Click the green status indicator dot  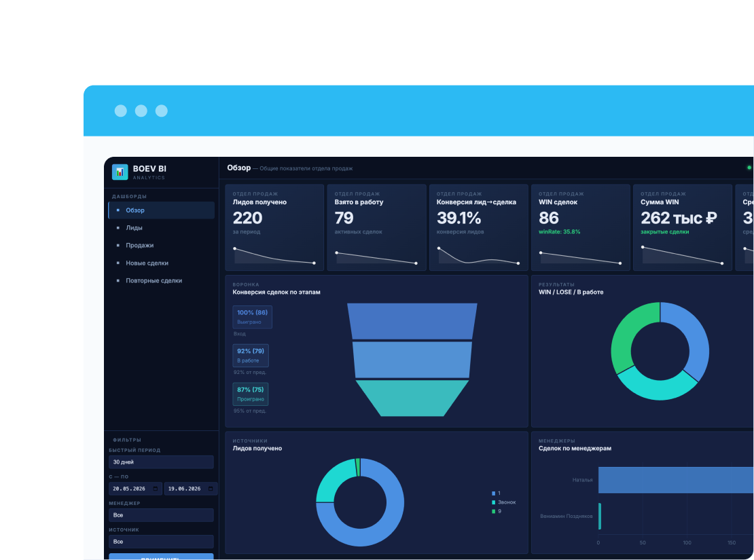pos(749,168)
